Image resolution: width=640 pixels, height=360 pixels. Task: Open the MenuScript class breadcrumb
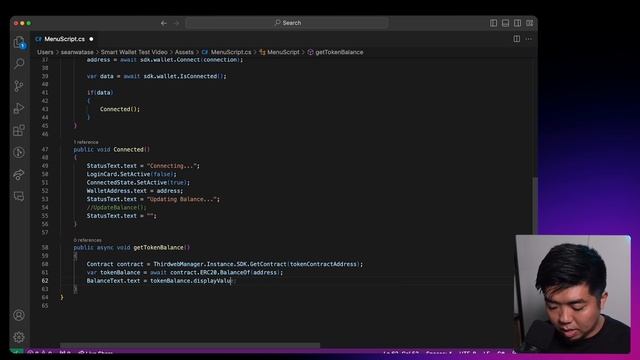point(280,52)
